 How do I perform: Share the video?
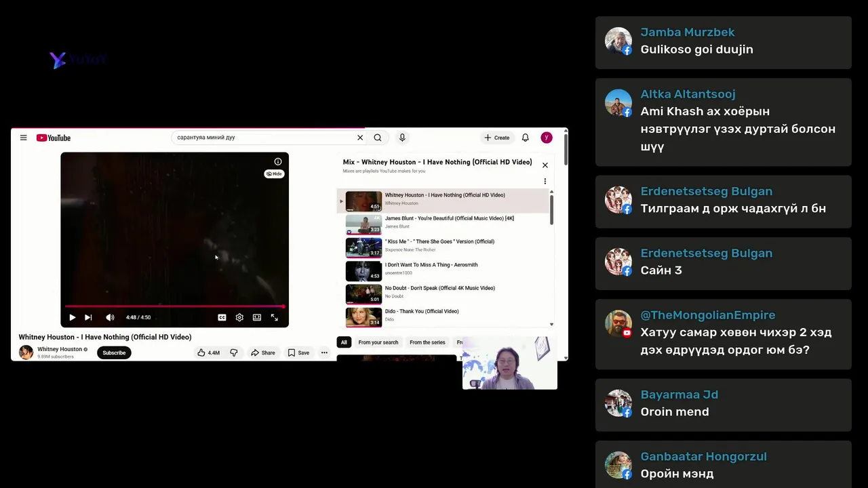262,352
